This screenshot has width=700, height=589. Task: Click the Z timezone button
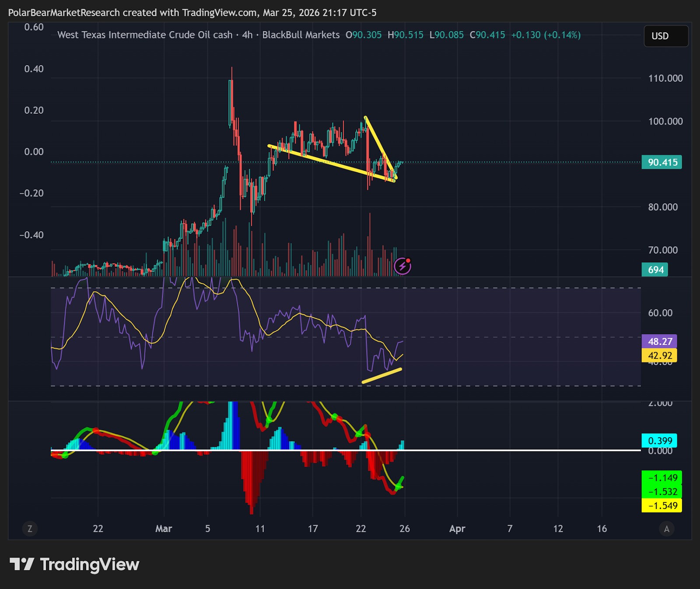click(x=30, y=529)
